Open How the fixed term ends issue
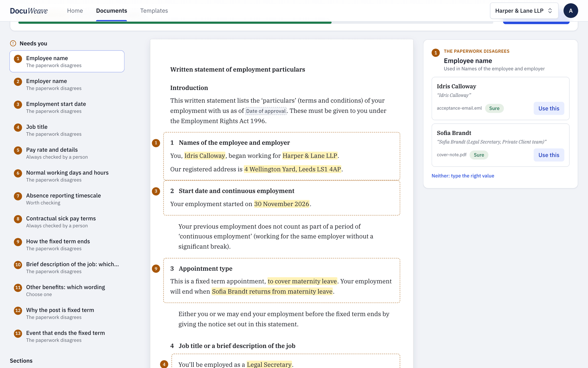588x368 pixels. (67, 245)
